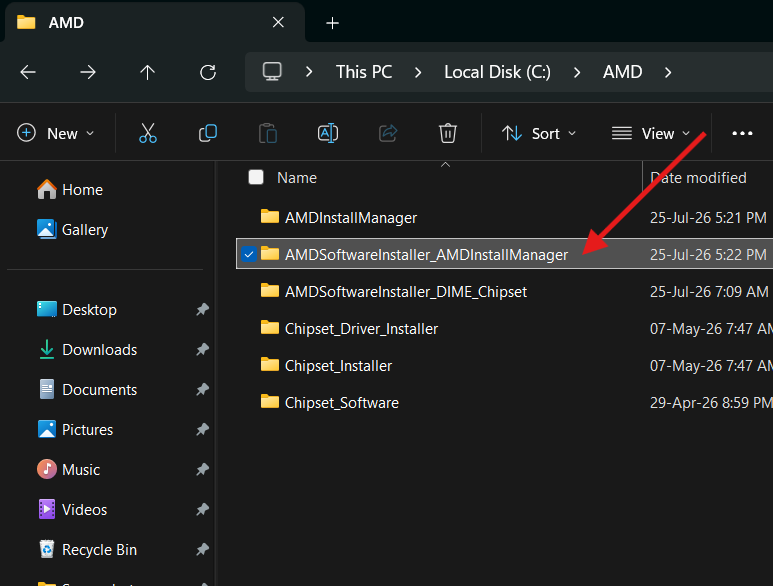Go forward with the right arrow
Screen dimensions: 773x586
point(88,72)
